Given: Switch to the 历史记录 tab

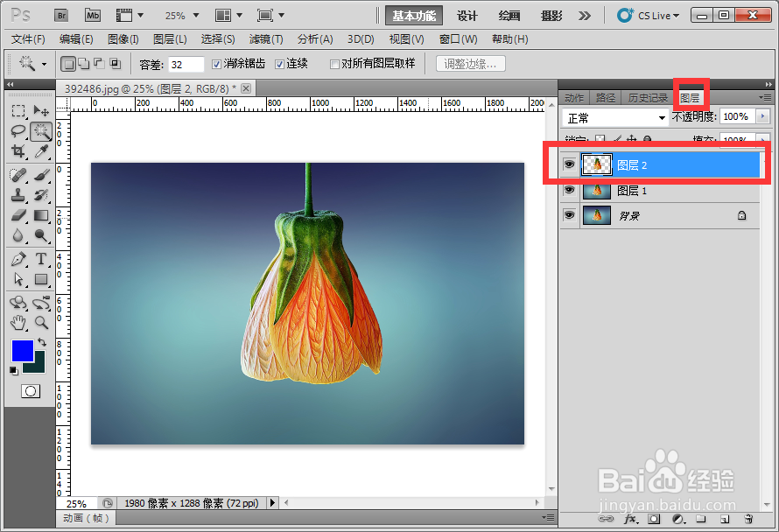Looking at the screenshot, I should [648, 98].
